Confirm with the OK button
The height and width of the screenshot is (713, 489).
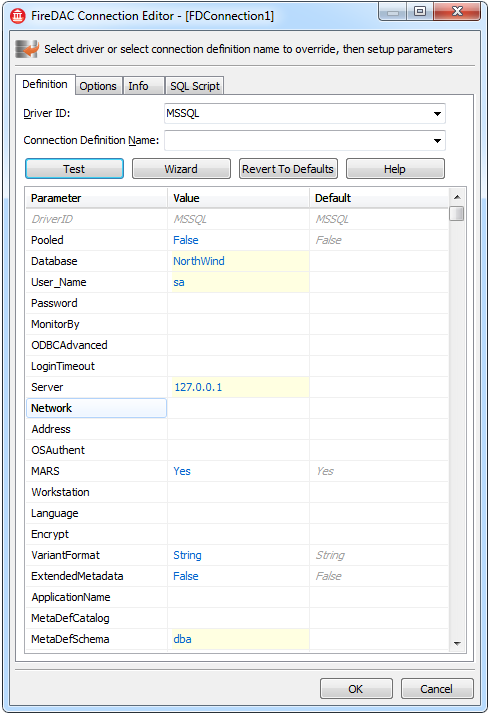[x=356, y=689]
